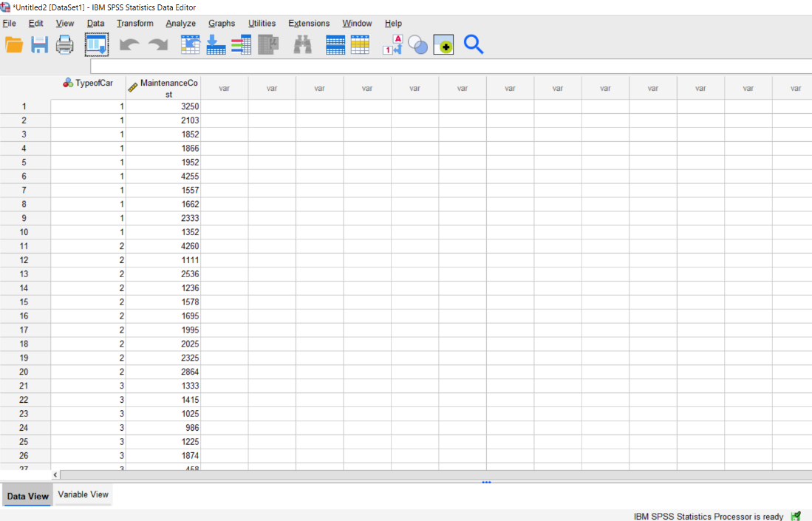Screen dimensions: 812x521
Task: Click the first empty var column header
Action: [x=224, y=88]
